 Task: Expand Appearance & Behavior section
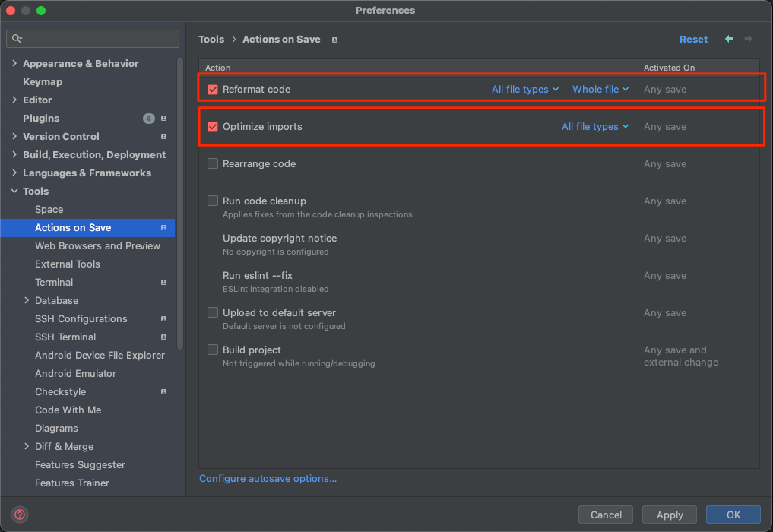point(14,63)
